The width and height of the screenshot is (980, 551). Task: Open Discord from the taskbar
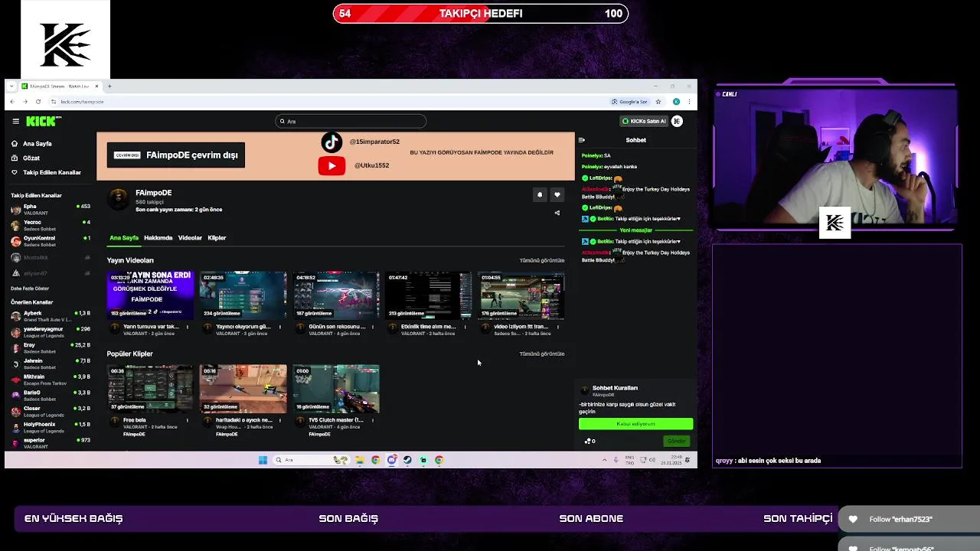(x=391, y=460)
